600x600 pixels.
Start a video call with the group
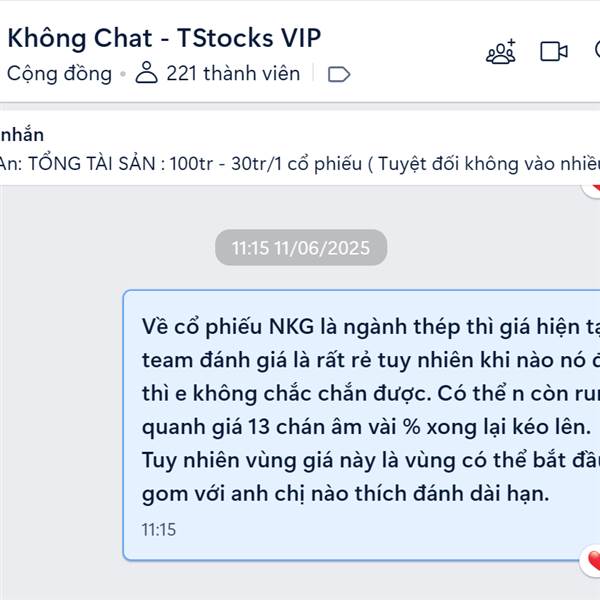[x=554, y=51]
